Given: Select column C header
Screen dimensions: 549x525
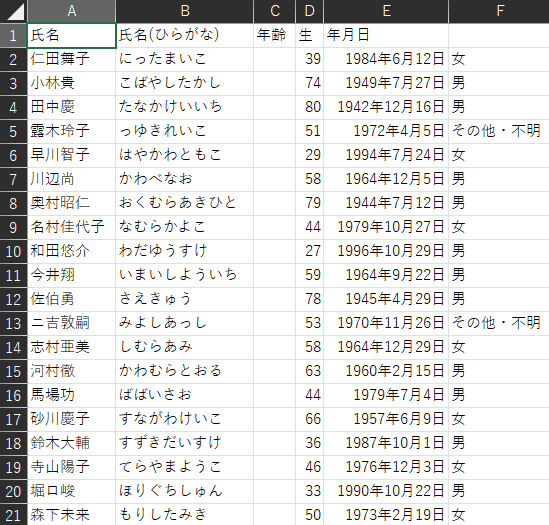Looking at the screenshot, I should click(x=274, y=11).
